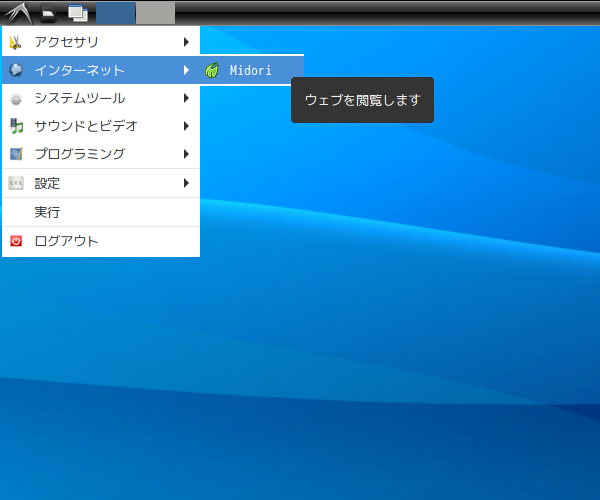Click the iconify all windows icon

(78, 13)
